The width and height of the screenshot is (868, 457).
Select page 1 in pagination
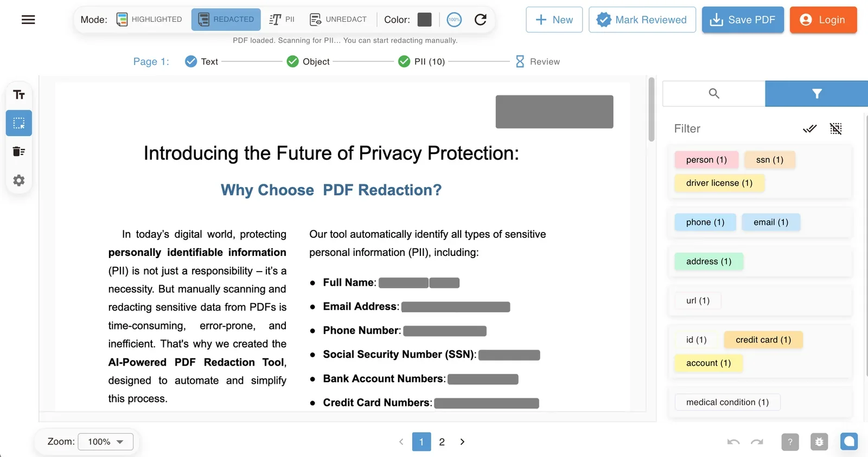click(422, 442)
